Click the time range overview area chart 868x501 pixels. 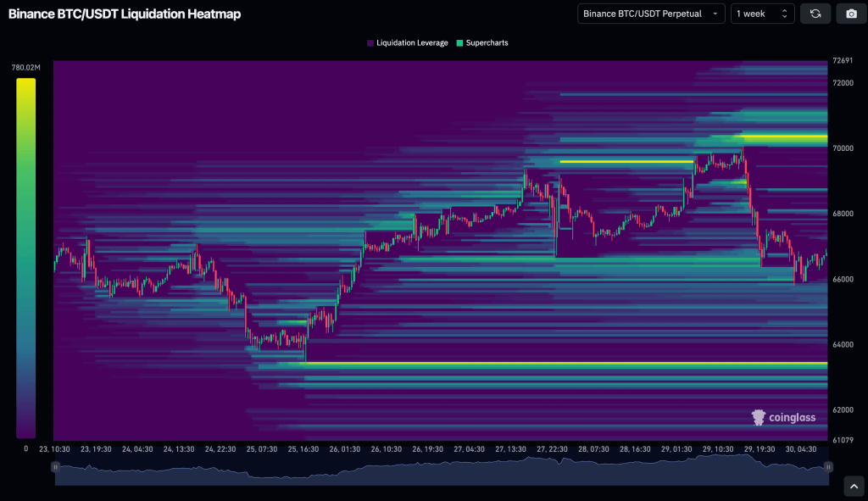[x=442, y=470]
